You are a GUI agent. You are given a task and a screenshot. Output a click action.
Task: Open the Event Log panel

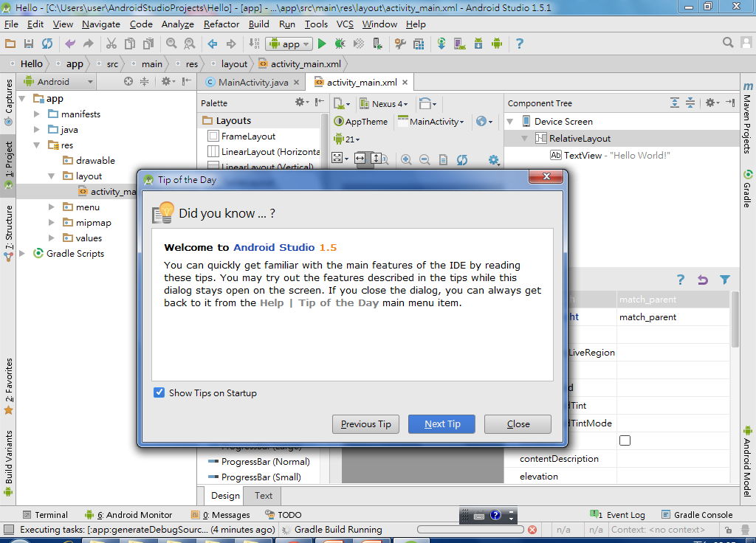pos(618,514)
